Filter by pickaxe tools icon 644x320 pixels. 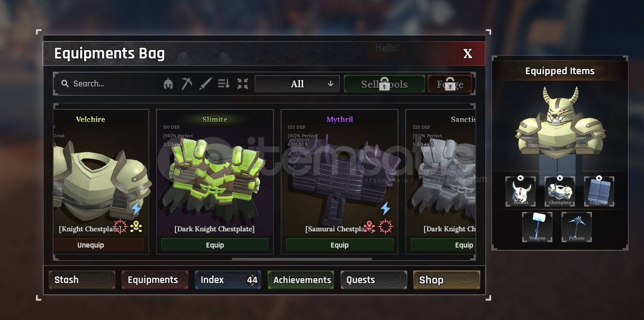click(x=187, y=84)
